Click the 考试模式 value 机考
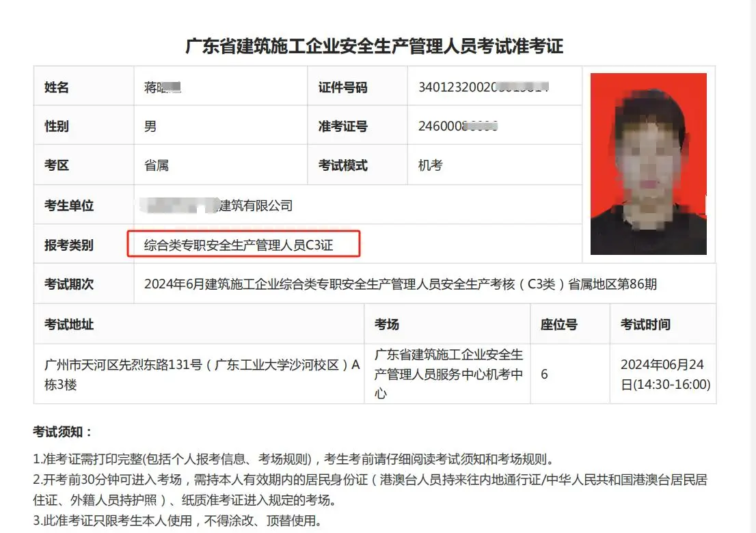 (x=430, y=165)
